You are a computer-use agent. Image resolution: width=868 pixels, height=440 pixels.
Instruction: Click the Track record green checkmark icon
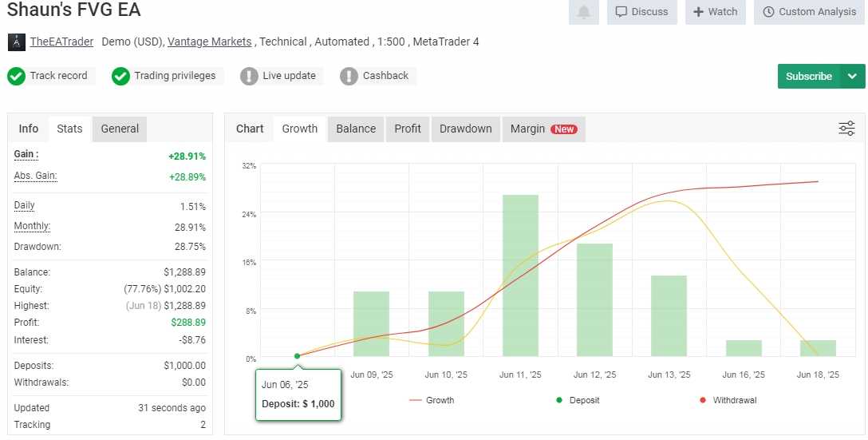16,77
